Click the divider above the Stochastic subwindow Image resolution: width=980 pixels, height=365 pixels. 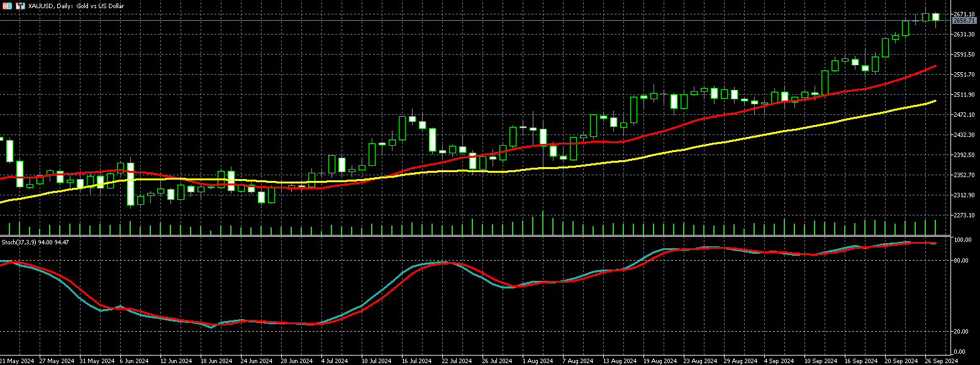tap(478, 237)
